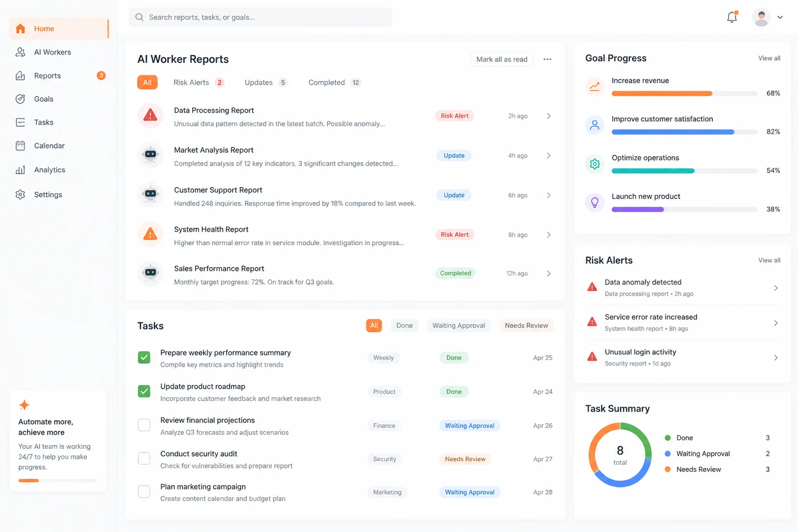Screen dimensions: 798x532
Task: Click the Launch new product lightbulb icon
Action: tap(595, 202)
